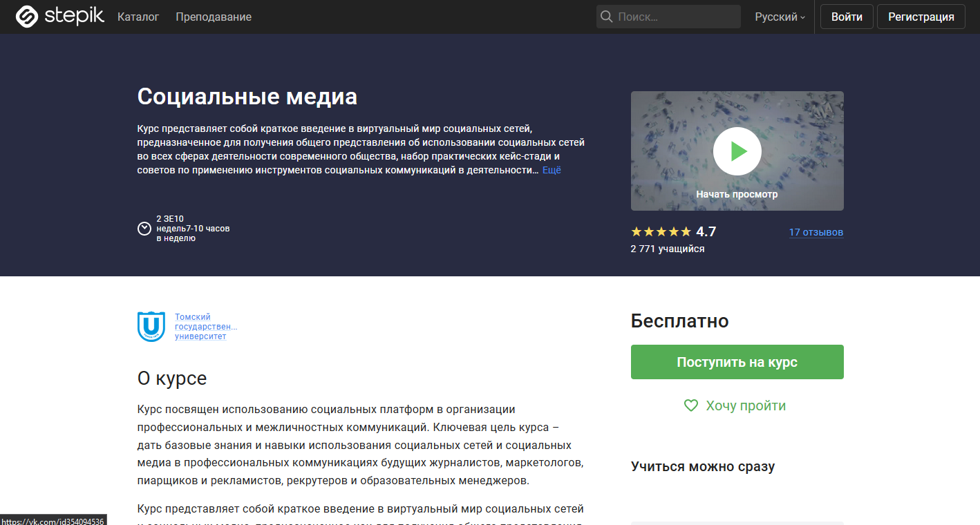Screen dimensions: 980x525
Task: Click the Войти button
Action: (846, 16)
